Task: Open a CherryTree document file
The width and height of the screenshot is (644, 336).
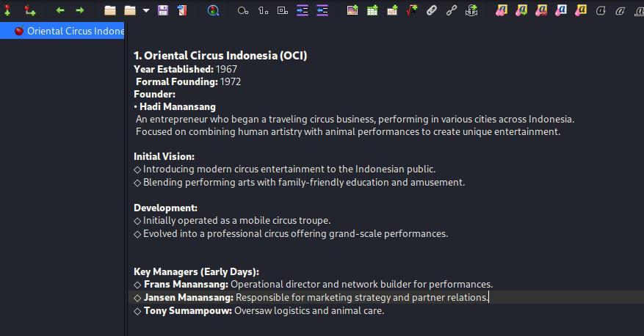Action: pos(109,10)
